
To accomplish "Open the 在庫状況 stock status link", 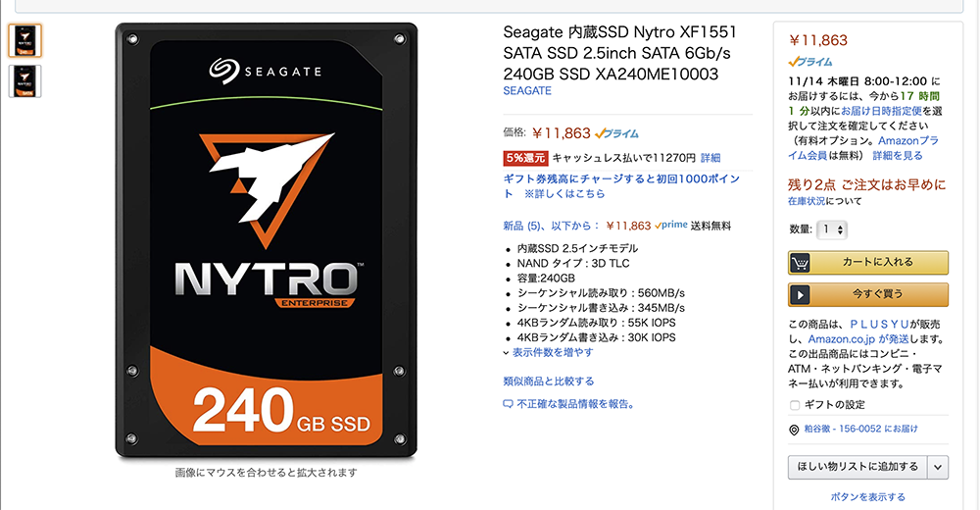I will (807, 201).
